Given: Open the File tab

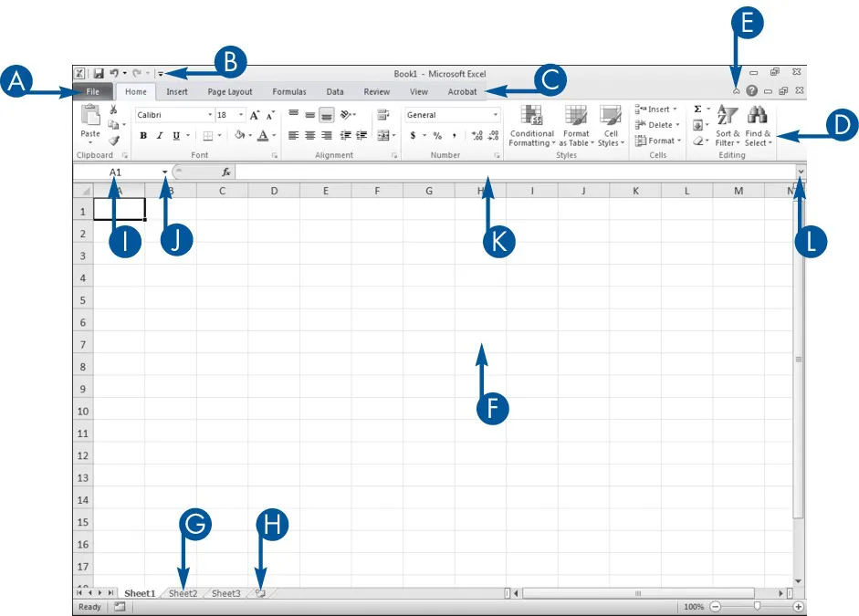Looking at the screenshot, I should pyautogui.click(x=92, y=92).
